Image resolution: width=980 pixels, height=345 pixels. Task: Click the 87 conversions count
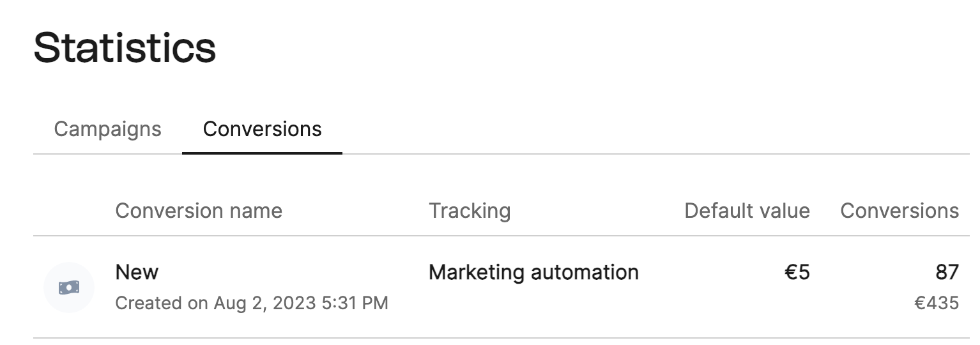pos(947,272)
